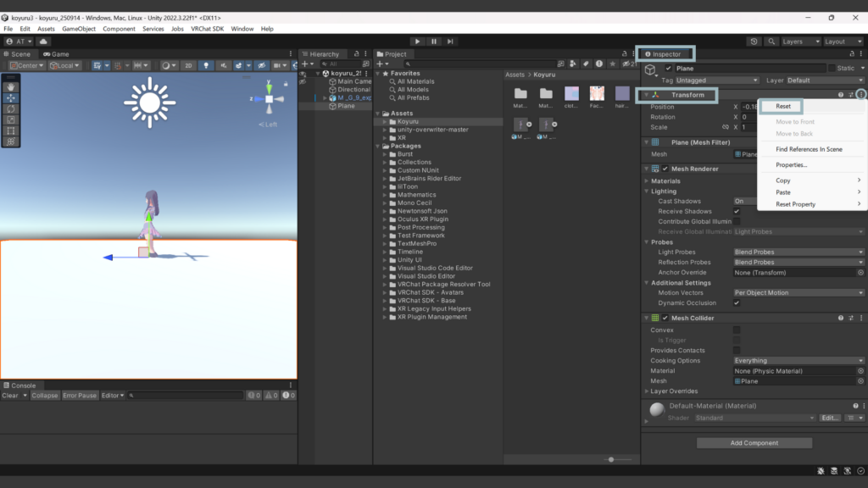
Task: Choose Reset from the Transform context menu
Action: tap(783, 107)
